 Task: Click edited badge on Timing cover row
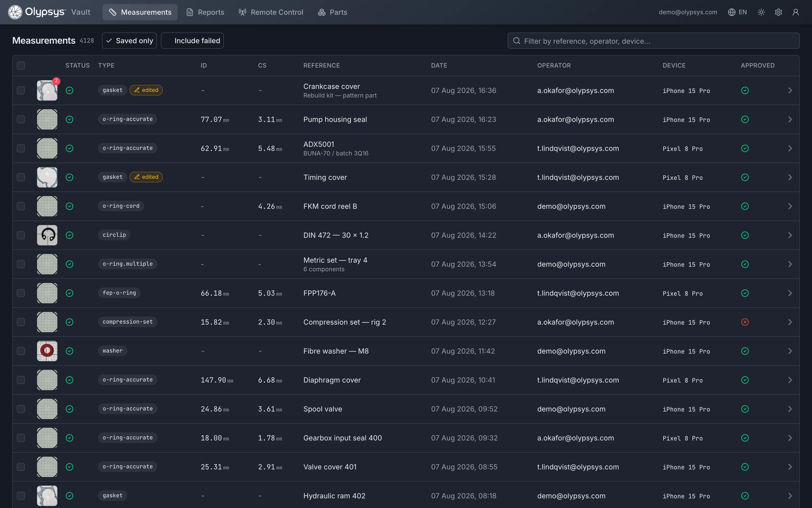[146, 177]
